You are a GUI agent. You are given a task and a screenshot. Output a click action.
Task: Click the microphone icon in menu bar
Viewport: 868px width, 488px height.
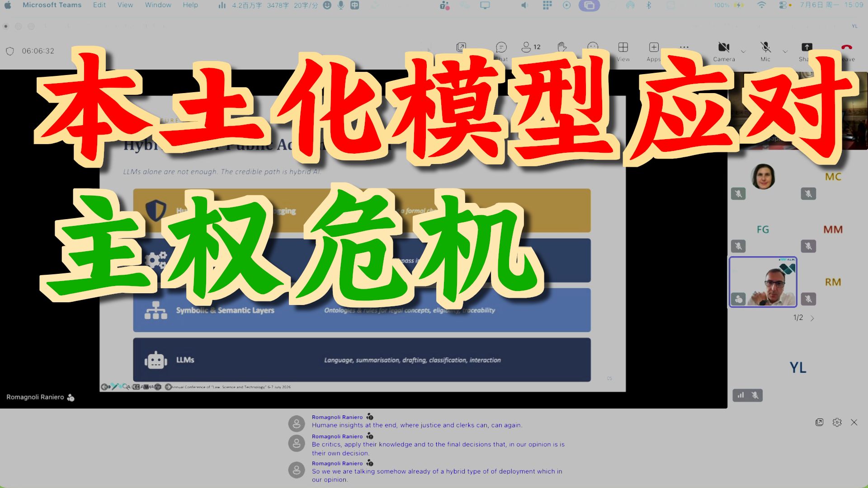[x=341, y=5]
